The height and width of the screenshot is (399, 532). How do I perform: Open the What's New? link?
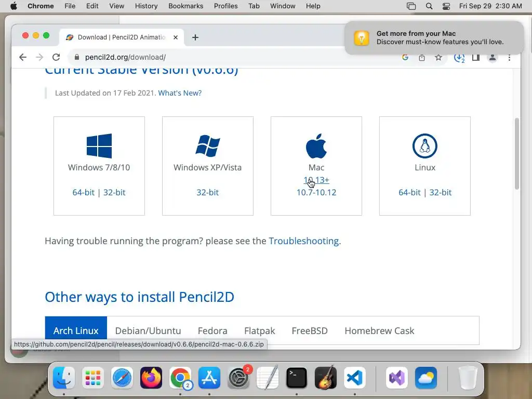180,93
